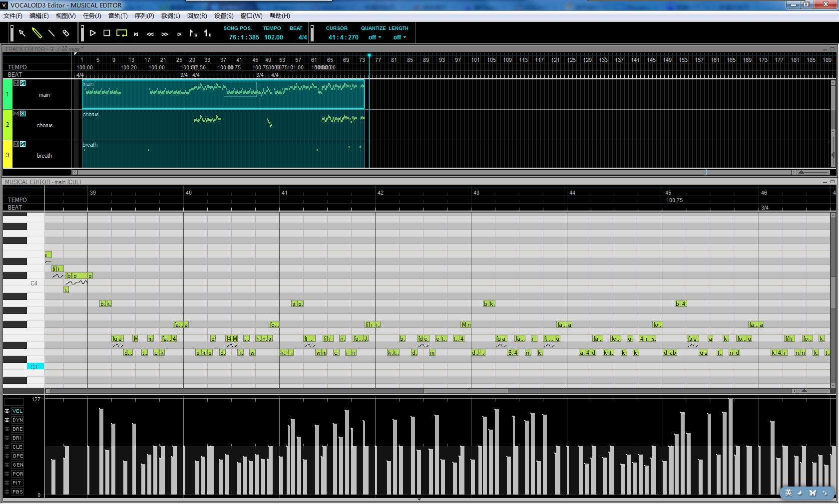
Task: Mute the breath track
Action: [x=16, y=144]
